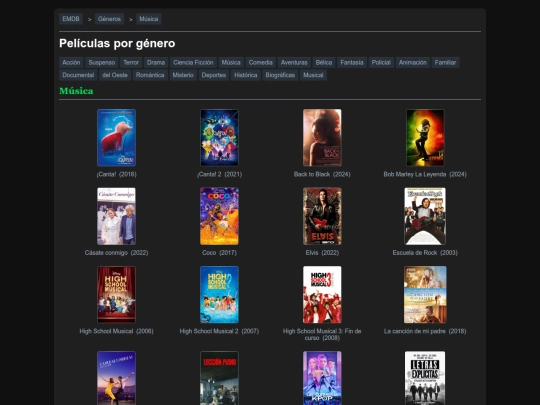Open the ¡Canta! (2016) poster

pos(116,138)
